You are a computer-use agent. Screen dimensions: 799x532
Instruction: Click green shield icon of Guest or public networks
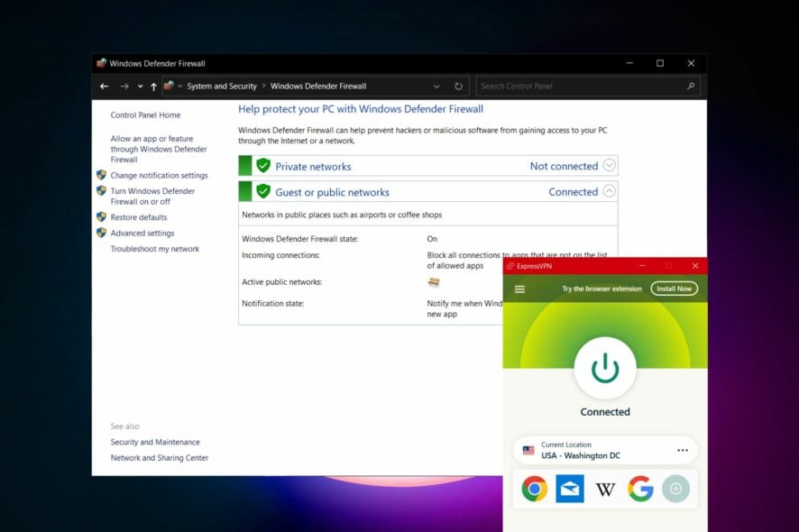pyautogui.click(x=263, y=191)
